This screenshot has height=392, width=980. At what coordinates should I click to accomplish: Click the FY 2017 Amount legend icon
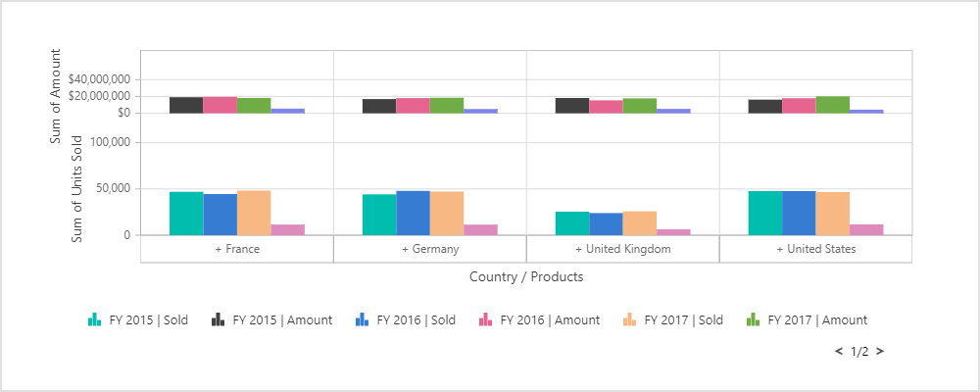point(754,319)
